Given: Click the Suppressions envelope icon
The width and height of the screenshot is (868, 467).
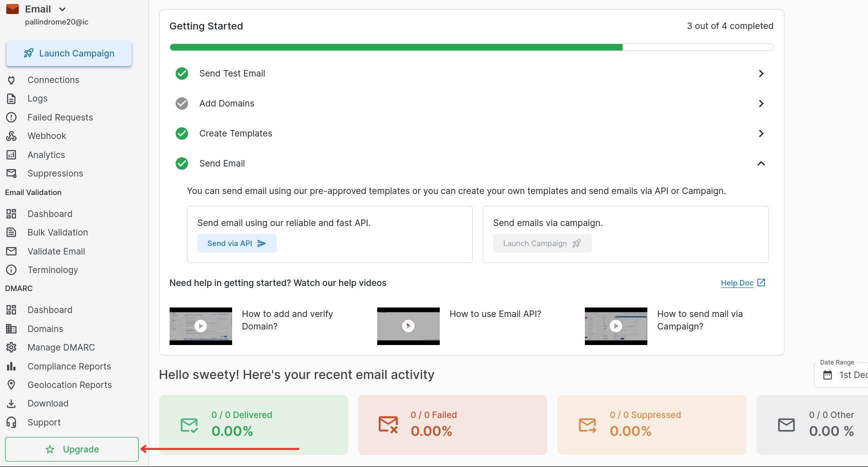Looking at the screenshot, I should (x=11, y=173).
